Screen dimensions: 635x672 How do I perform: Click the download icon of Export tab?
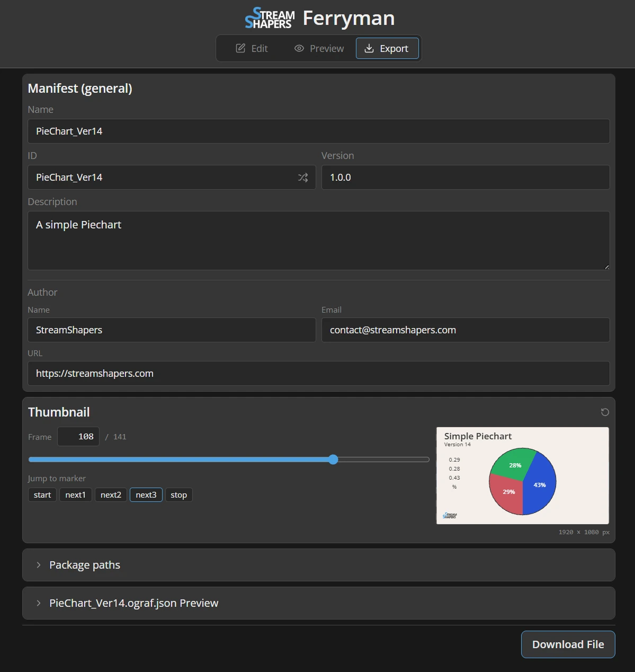click(x=369, y=48)
